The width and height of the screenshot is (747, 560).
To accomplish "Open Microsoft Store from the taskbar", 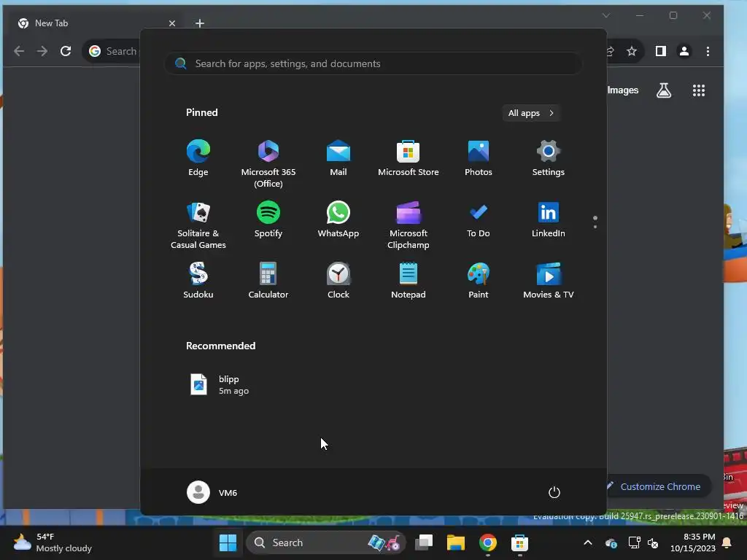I will coord(519,542).
